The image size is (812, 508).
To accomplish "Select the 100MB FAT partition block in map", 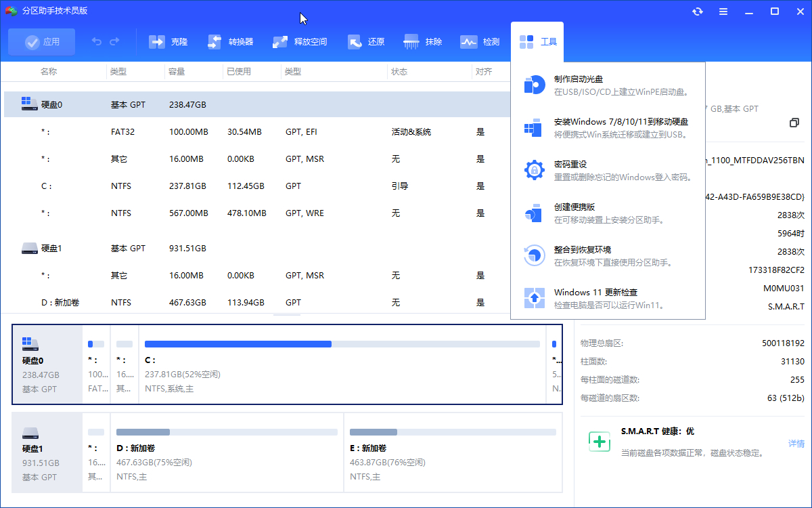I will 97,366.
